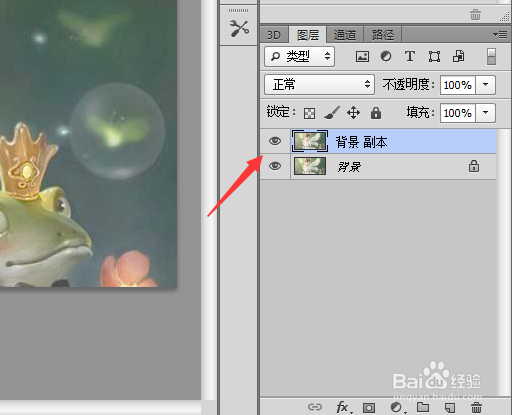The image size is (512, 415).
Task: Add a layer mask
Action: click(x=369, y=408)
